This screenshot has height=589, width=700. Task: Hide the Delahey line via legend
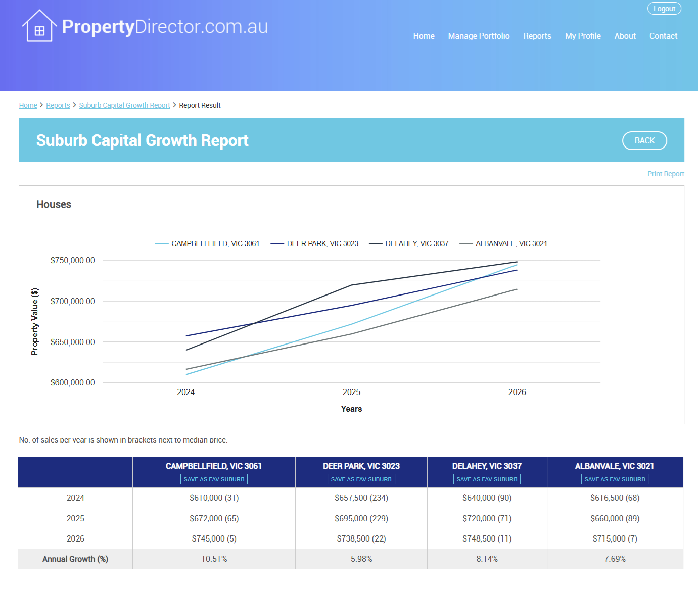(409, 243)
